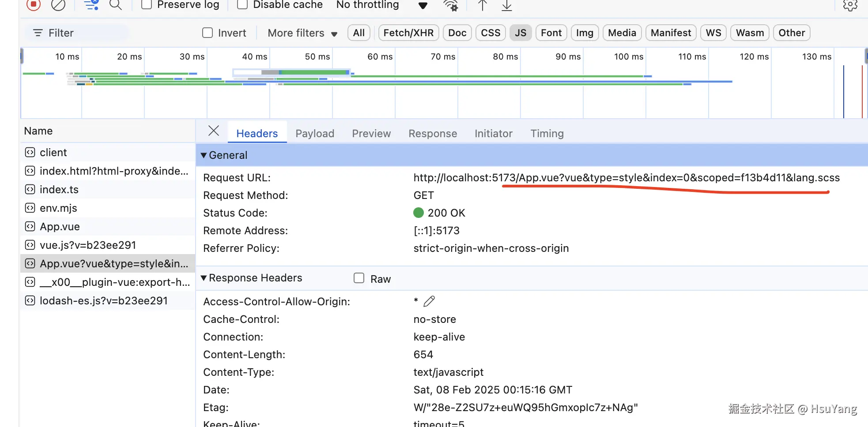Viewport: 868px width, 427px height.
Task: Click the Content-Length value 654
Action: click(423, 355)
